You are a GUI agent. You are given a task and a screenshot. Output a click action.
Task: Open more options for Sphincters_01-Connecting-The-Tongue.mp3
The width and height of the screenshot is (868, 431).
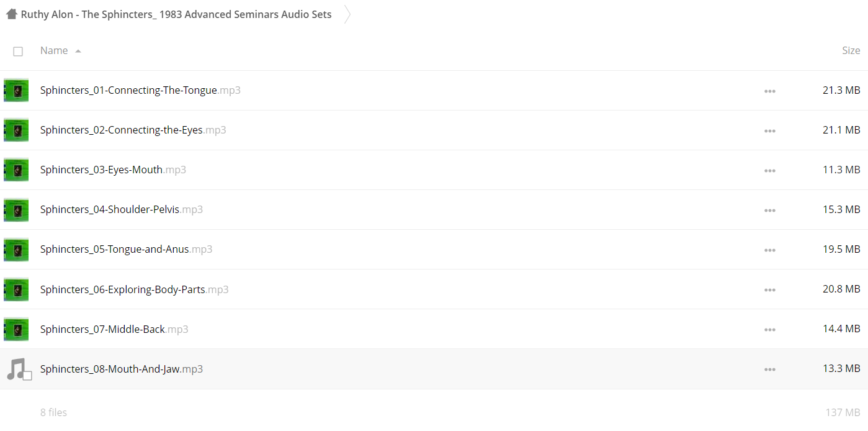(x=770, y=91)
